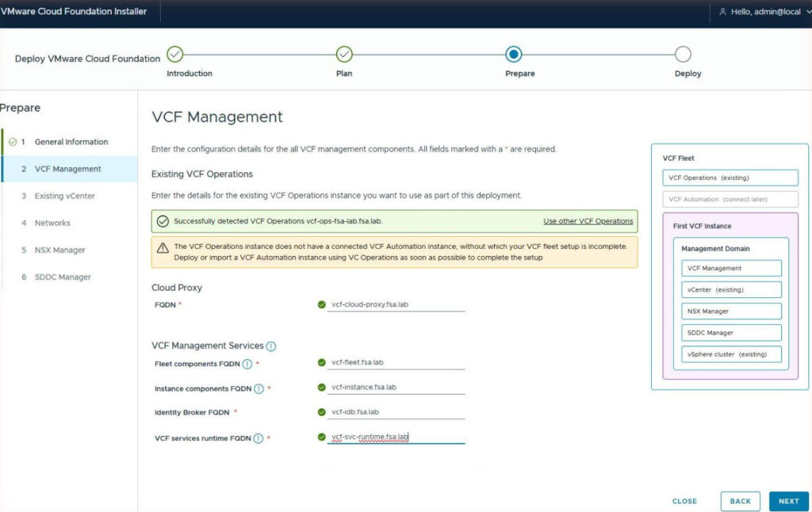Click the General Information completed check icon

(x=13, y=142)
